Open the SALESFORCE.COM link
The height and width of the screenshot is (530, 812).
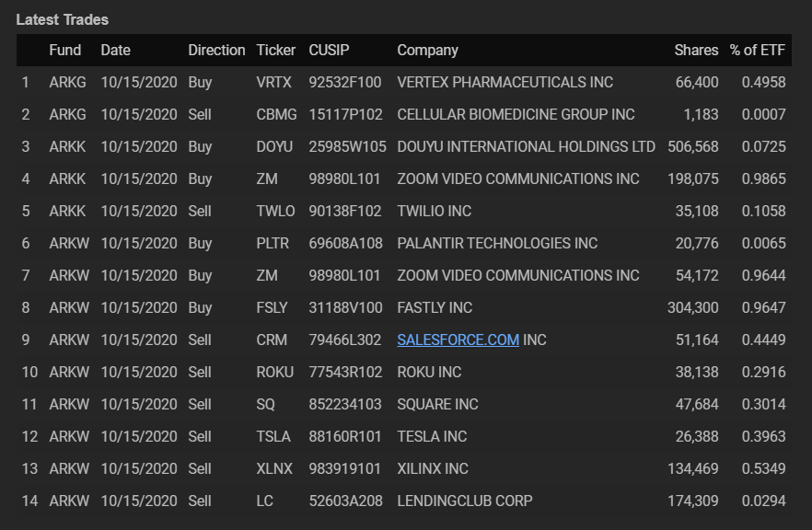click(x=458, y=340)
